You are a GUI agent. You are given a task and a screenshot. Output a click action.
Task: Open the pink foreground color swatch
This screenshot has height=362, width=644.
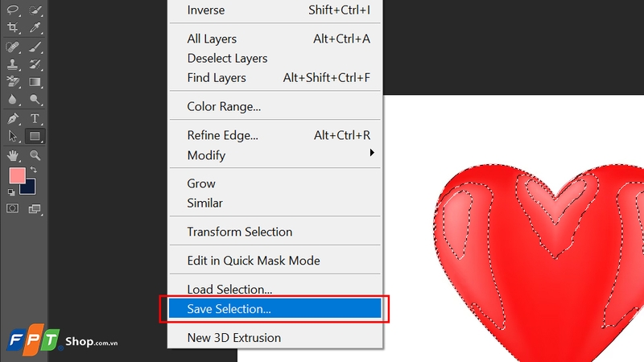coord(17,175)
